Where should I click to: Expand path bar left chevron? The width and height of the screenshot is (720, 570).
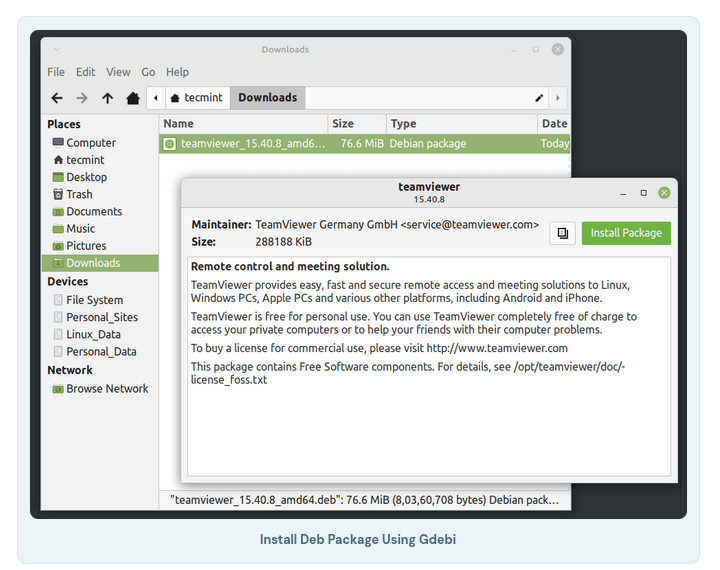(x=156, y=98)
